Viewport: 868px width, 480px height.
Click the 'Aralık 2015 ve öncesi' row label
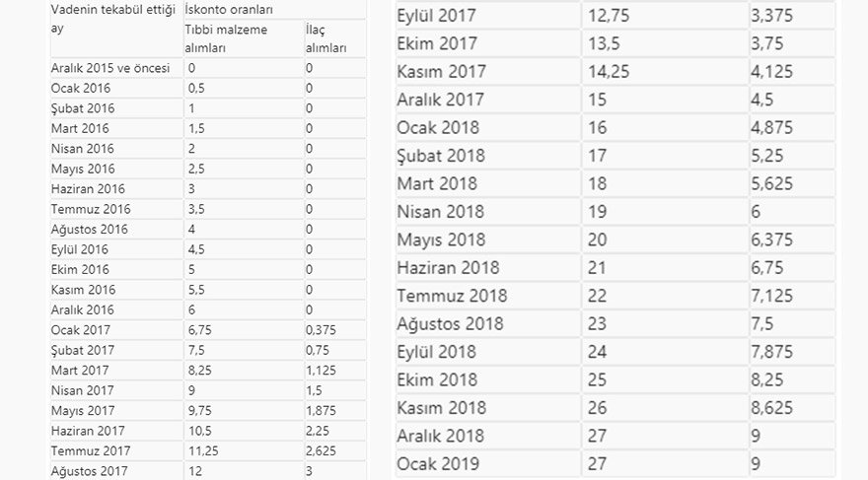click(109, 68)
